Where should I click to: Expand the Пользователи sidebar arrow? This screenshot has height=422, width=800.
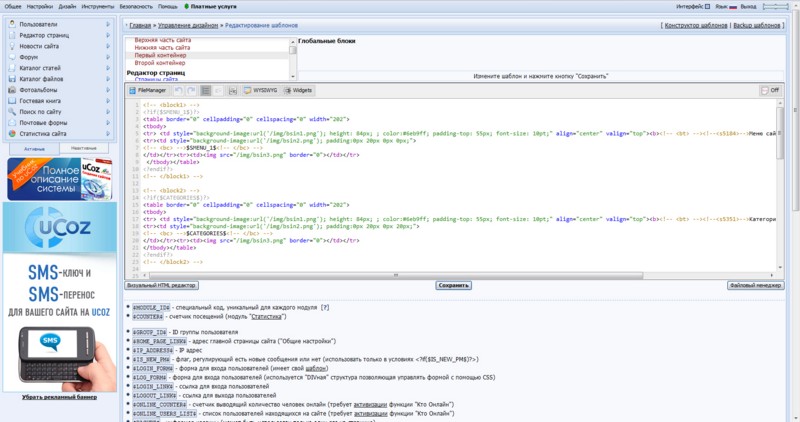pos(107,23)
